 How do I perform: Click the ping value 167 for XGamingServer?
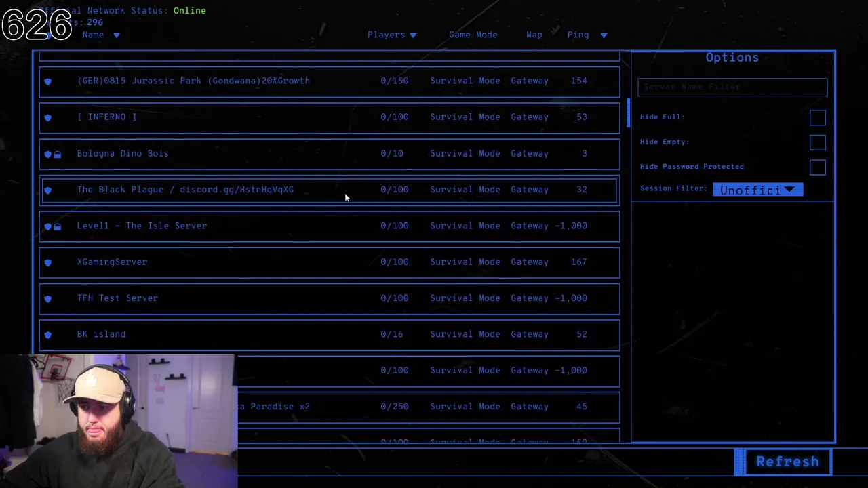point(579,262)
